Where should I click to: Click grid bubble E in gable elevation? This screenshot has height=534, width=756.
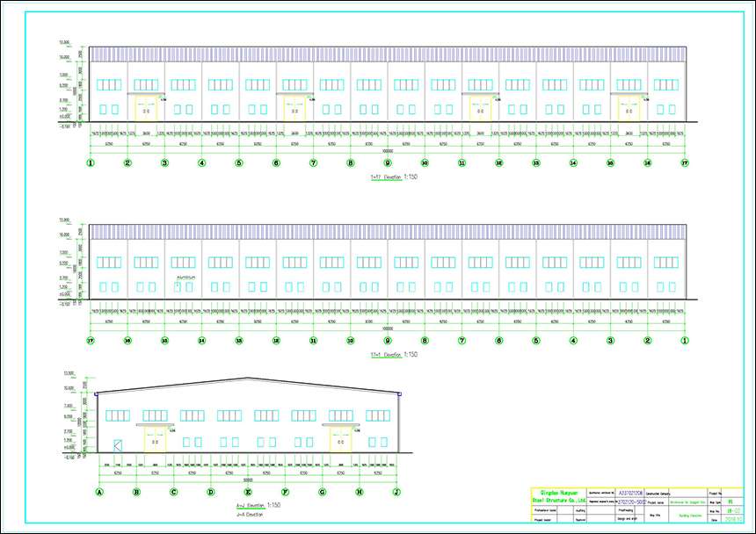click(248, 492)
